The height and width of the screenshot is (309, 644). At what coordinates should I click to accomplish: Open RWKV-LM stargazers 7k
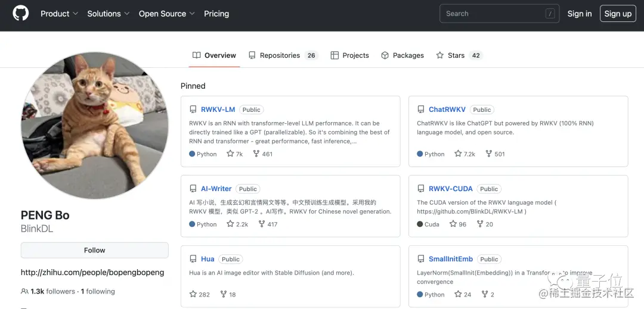235,154
